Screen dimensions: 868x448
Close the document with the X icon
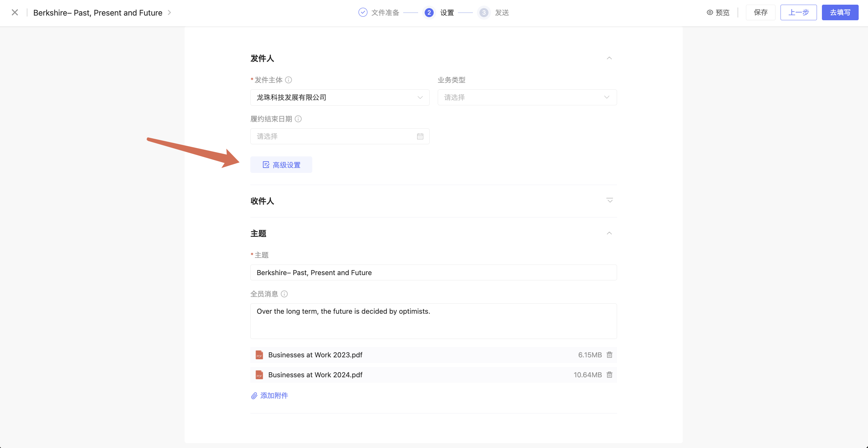[x=15, y=12]
